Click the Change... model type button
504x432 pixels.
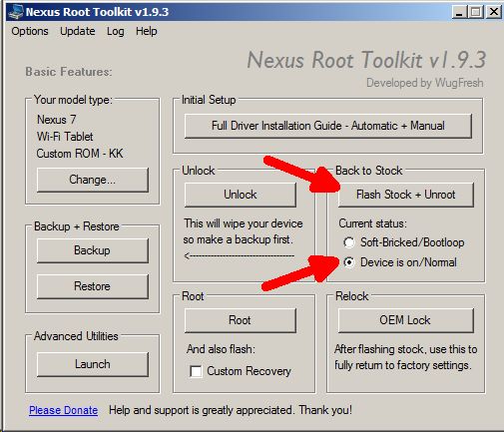click(x=93, y=180)
